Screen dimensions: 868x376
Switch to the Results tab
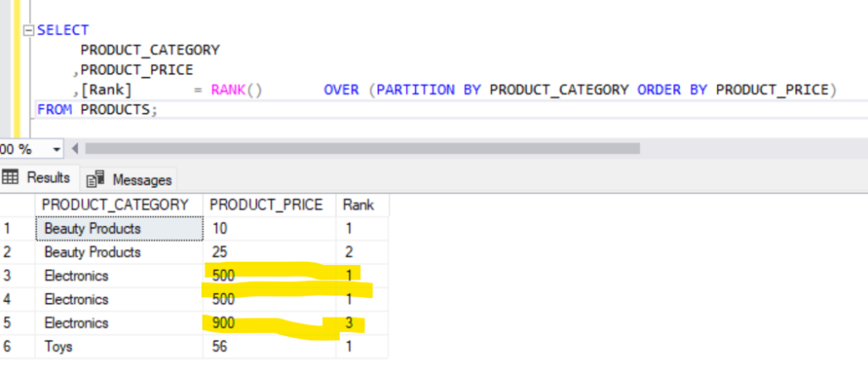pyautogui.click(x=39, y=178)
